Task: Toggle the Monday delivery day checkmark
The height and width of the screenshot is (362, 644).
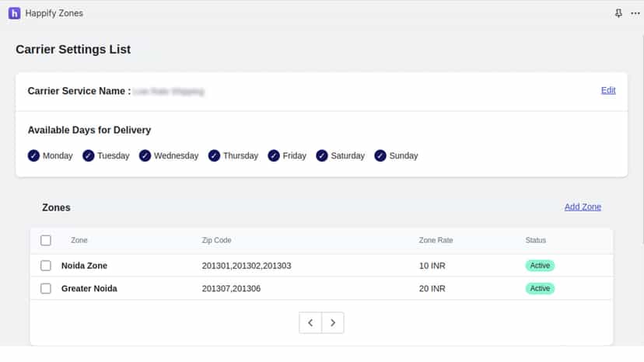Action: [x=33, y=156]
